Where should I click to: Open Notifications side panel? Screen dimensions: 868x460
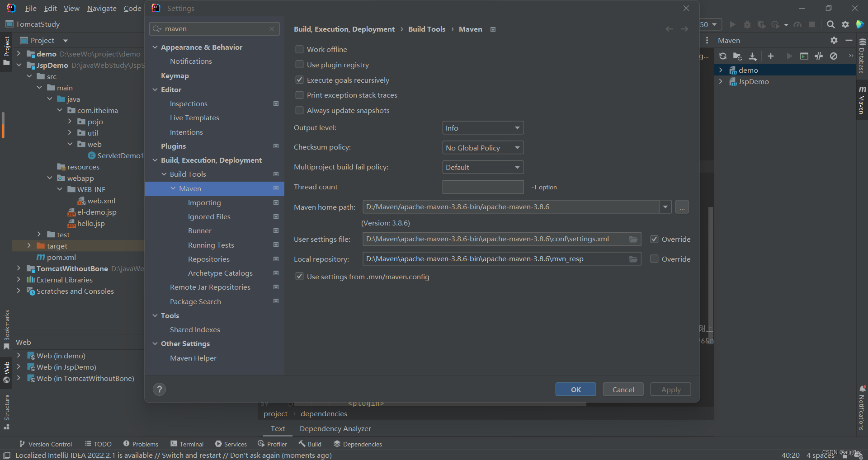click(x=862, y=409)
